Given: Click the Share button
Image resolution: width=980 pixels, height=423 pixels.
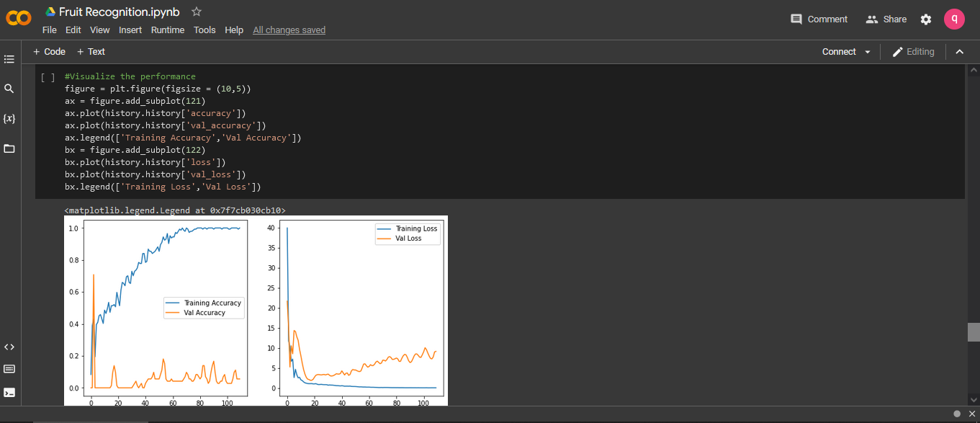Looking at the screenshot, I should coord(886,19).
